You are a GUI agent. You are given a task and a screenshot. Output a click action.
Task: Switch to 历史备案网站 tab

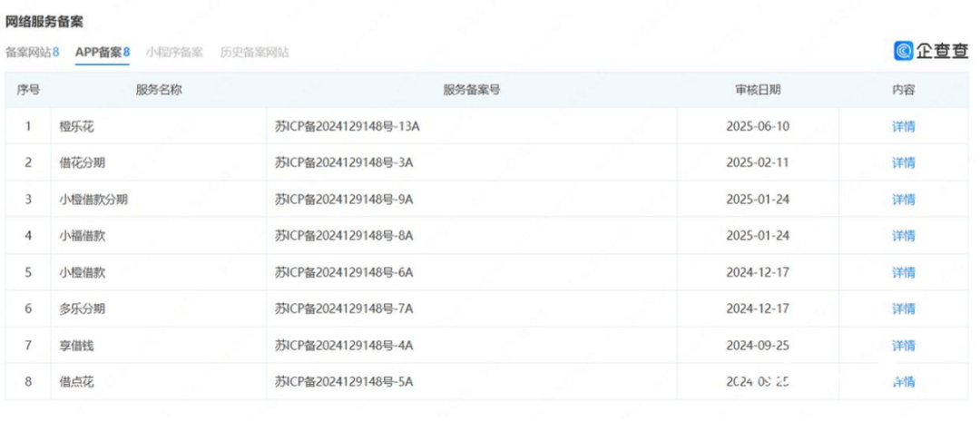point(254,53)
